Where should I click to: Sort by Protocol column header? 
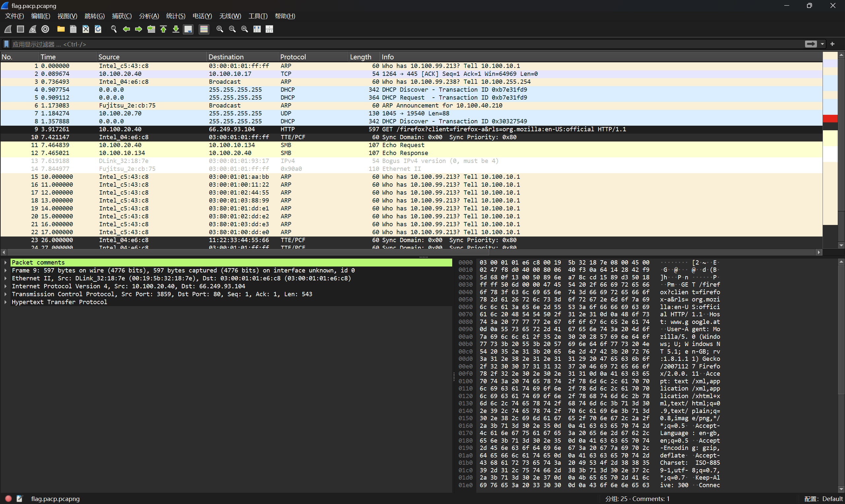313,57
